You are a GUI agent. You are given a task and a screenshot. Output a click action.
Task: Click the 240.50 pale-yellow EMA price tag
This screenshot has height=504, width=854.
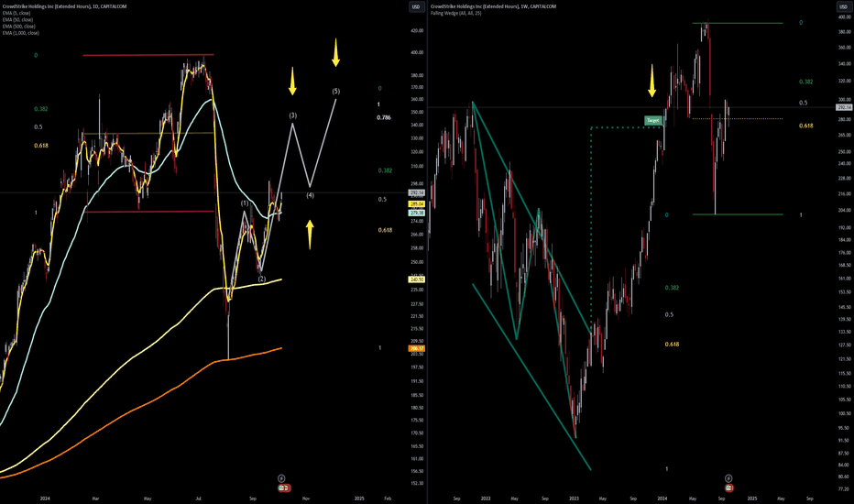[417, 279]
